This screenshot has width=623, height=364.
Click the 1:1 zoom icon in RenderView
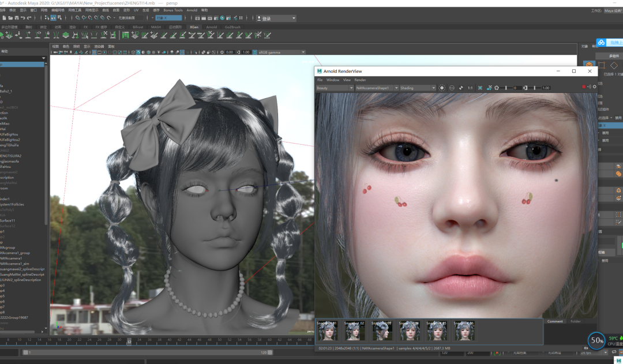(470, 88)
